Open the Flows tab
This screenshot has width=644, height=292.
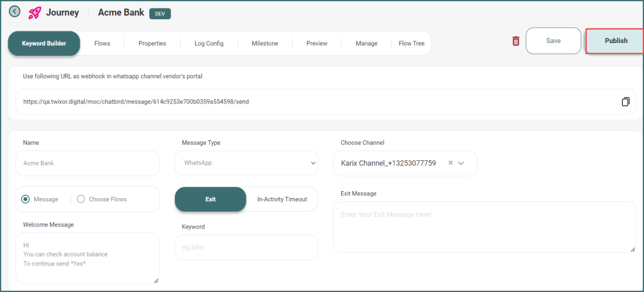coord(102,44)
